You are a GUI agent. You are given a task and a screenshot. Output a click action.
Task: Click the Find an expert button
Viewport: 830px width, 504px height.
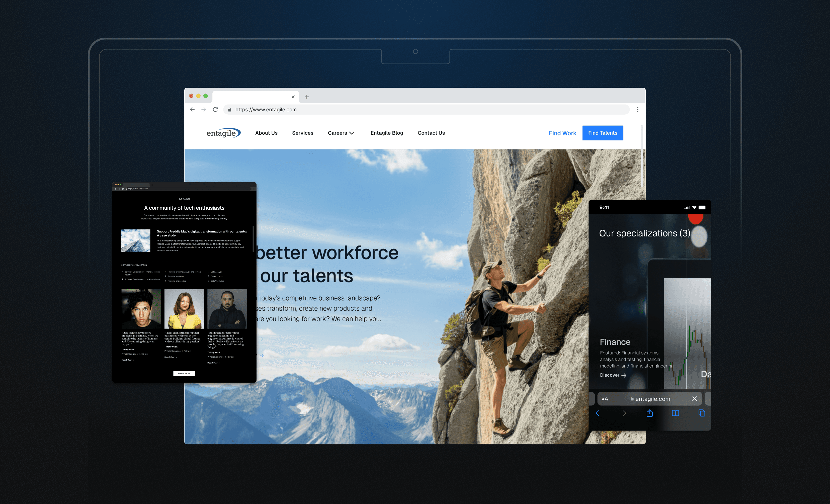184,373
